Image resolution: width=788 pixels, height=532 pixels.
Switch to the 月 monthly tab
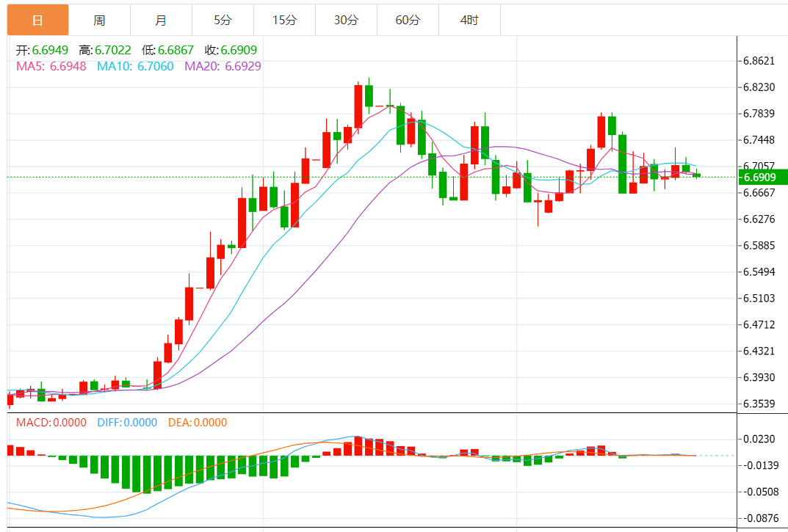coord(161,20)
